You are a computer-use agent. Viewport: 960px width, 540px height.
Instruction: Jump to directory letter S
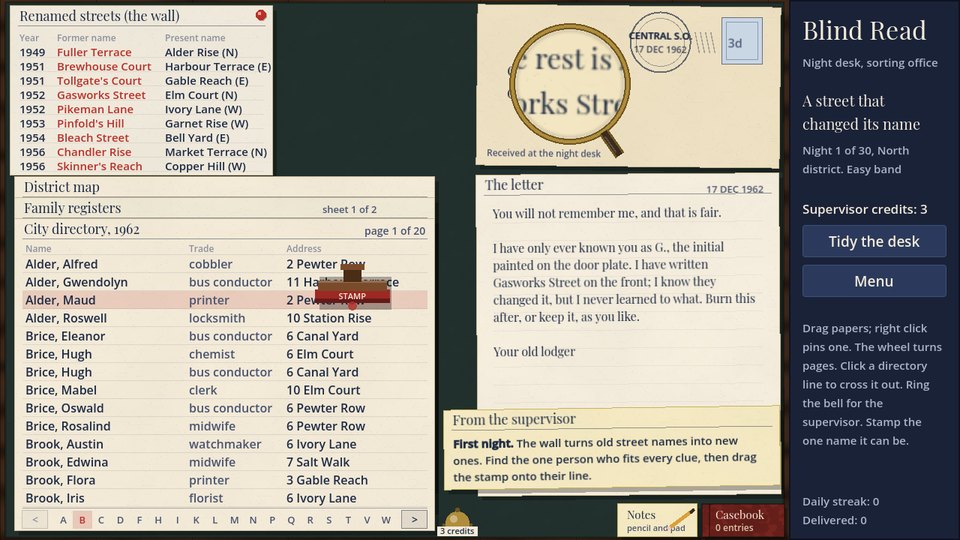click(329, 520)
